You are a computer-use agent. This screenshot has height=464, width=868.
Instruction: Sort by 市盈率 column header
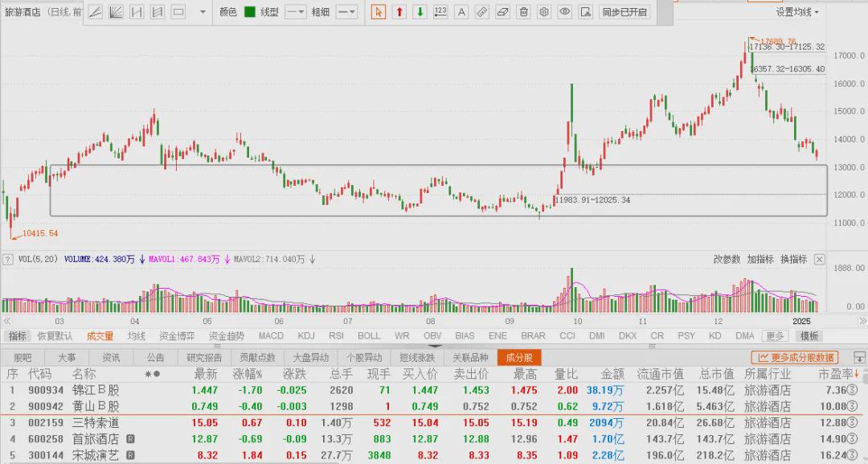coord(838,374)
